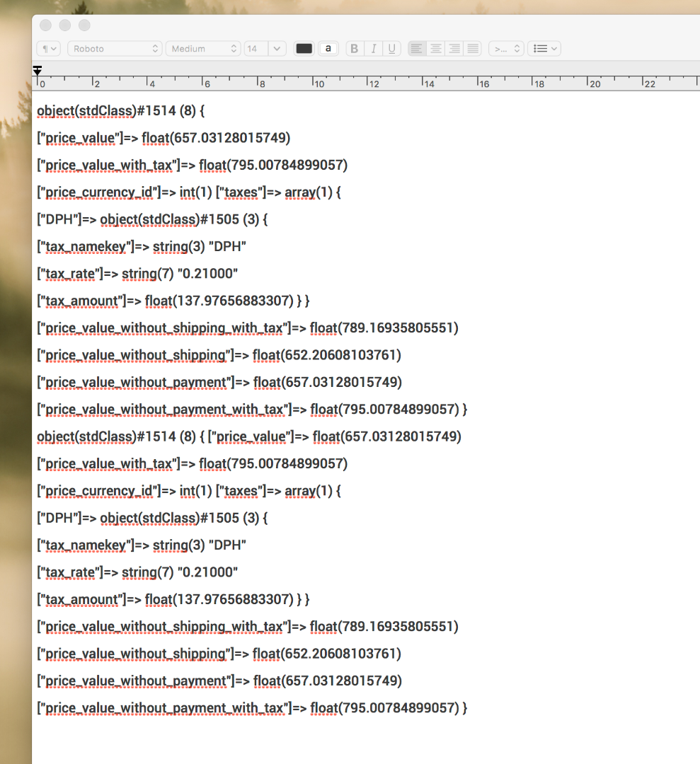Open the black text color swatch

click(x=304, y=49)
